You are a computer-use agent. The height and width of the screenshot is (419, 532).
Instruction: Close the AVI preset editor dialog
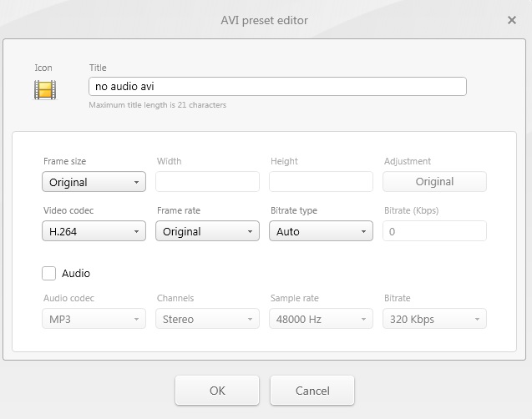(512, 20)
